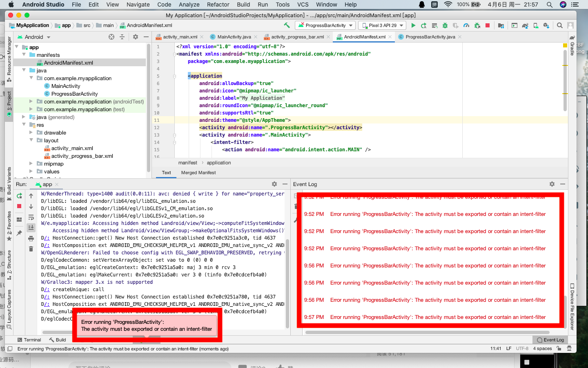The width and height of the screenshot is (588, 368).
Task: Click the 4 spaces indent setting
Action: (542, 349)
